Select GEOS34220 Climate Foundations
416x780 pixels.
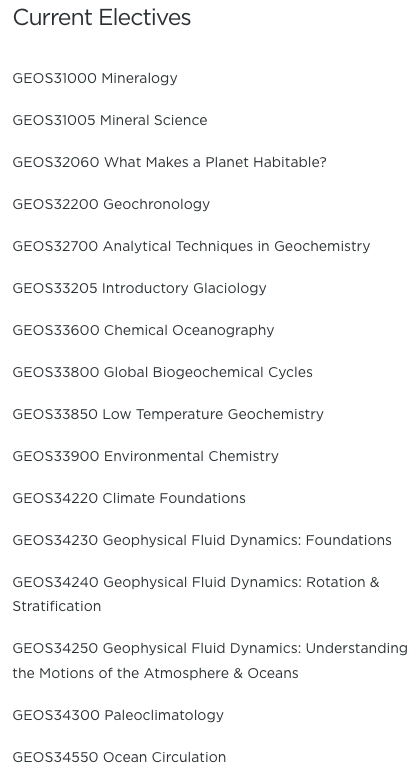point(129,498)
